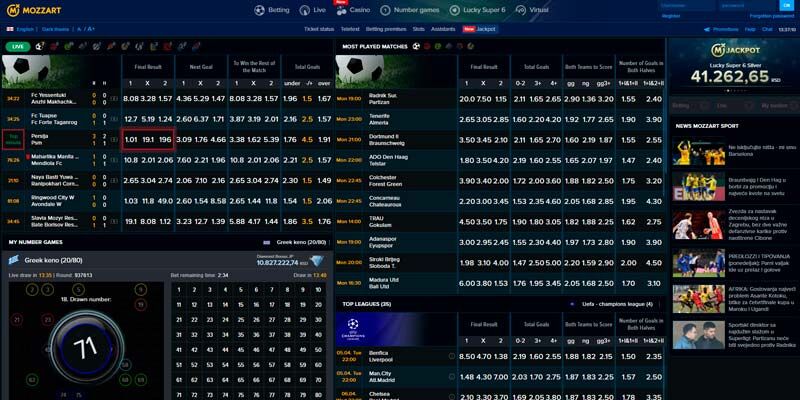Screen dimensions: 800x400
Task: Select keno number 10
Action: [x=318, y=290]
